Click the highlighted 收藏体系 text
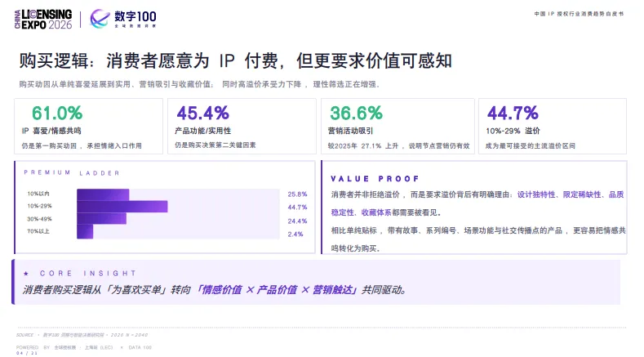This screenshot has width=644, height=357. pyautogui.click(x=375, y=212)
